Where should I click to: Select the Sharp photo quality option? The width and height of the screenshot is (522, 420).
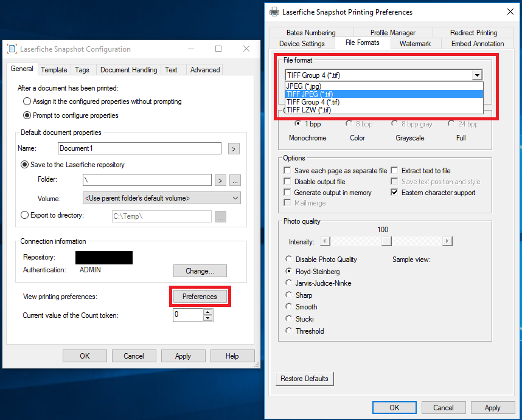pos(288,295)
